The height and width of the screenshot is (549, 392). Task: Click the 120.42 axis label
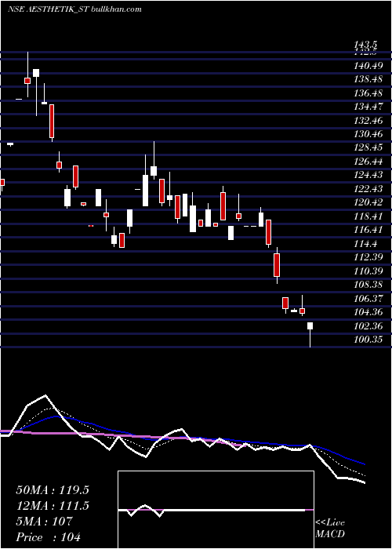click(x=368, y=203)
